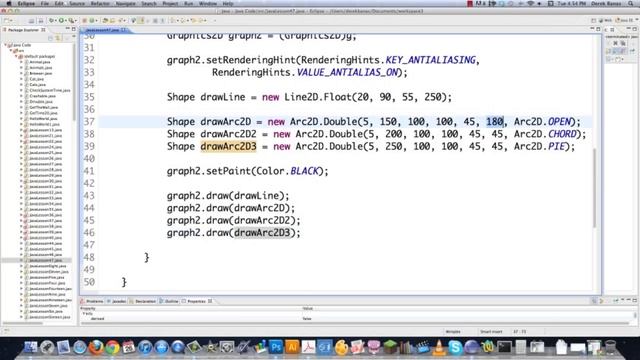The image size is (640, 360).
Task: Open Terminal from the dock
Action: click(x=504, y=347)
